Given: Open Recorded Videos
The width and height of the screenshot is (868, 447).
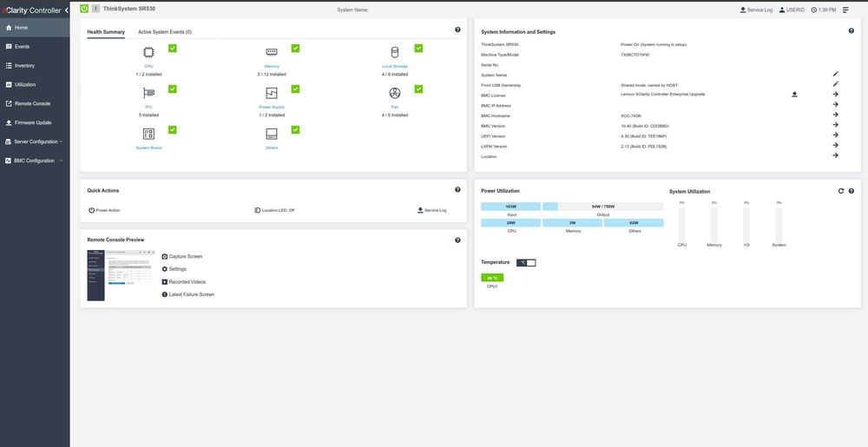Looking at the screenshot, I should 184,282.
